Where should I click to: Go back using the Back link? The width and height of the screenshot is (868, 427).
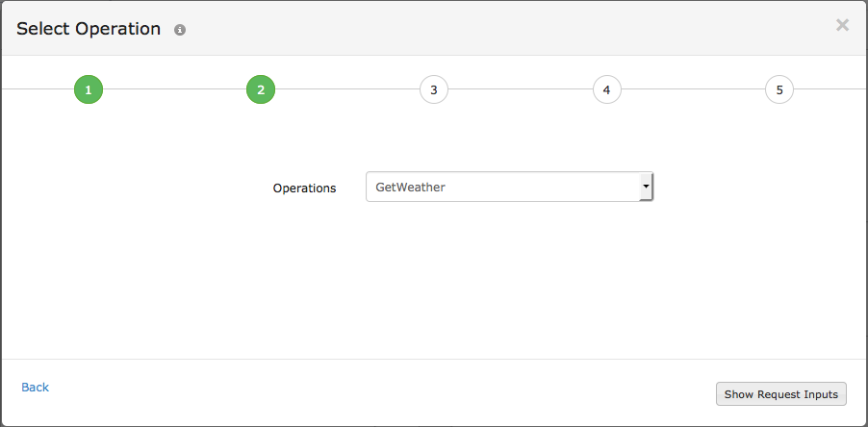(x=35, y=387)
